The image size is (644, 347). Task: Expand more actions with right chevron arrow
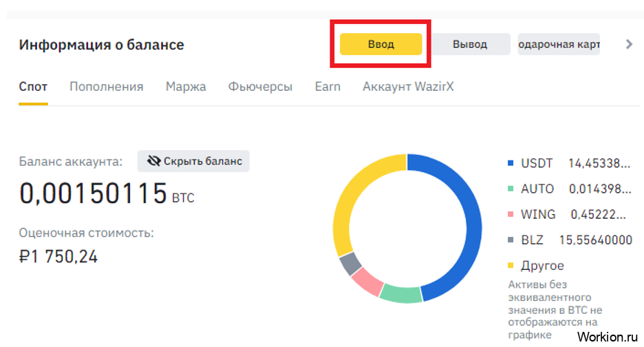pyautogui.click(x=628, y=44)
